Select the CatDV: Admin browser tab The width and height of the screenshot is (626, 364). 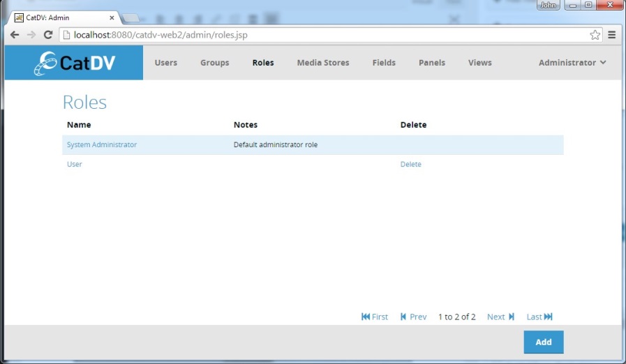[x=64, y=17]
